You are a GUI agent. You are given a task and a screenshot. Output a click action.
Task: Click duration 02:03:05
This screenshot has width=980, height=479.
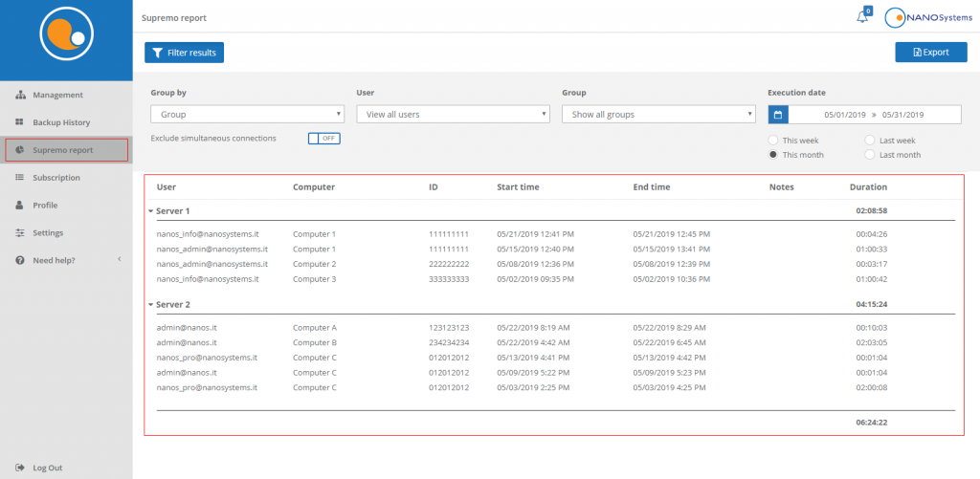point(872,342)
